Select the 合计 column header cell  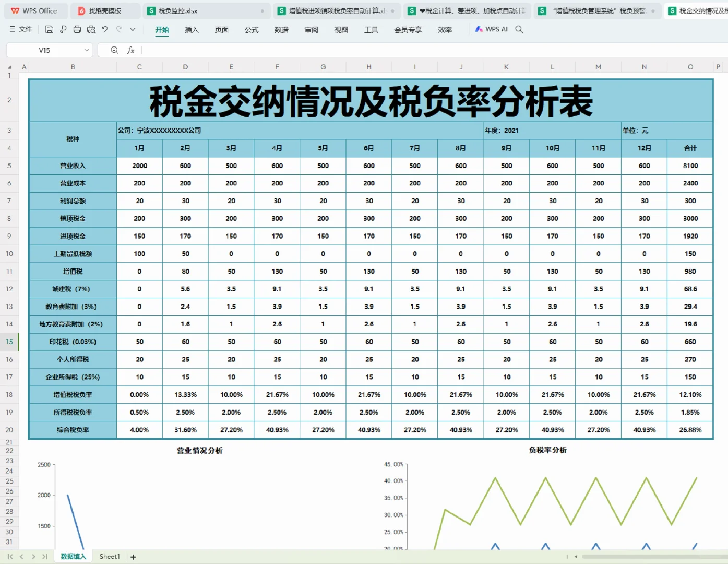click(690, 148)
